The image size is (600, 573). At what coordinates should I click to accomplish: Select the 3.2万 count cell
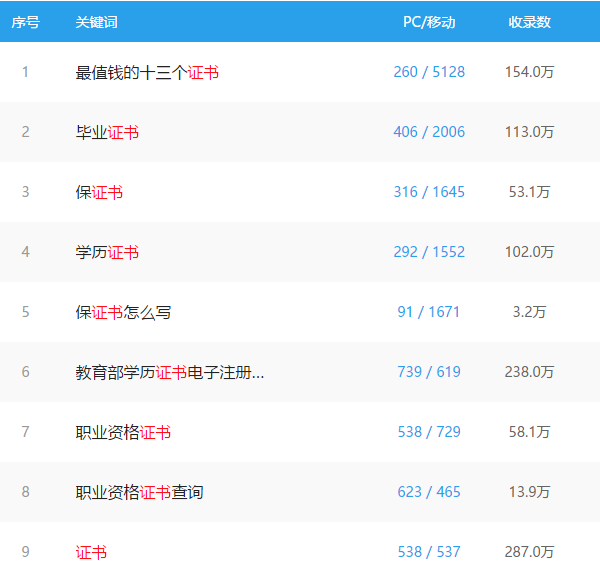point(530,312)
